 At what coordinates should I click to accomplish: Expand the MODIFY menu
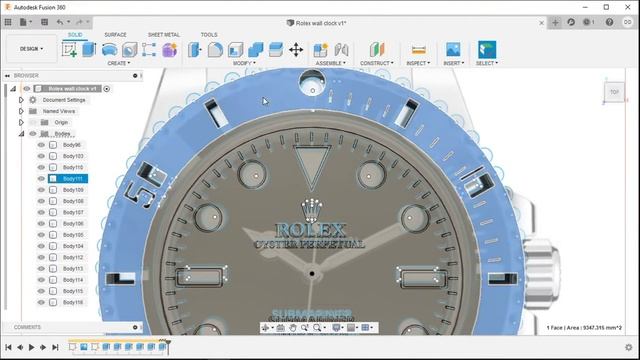click(x=244, y=63)
